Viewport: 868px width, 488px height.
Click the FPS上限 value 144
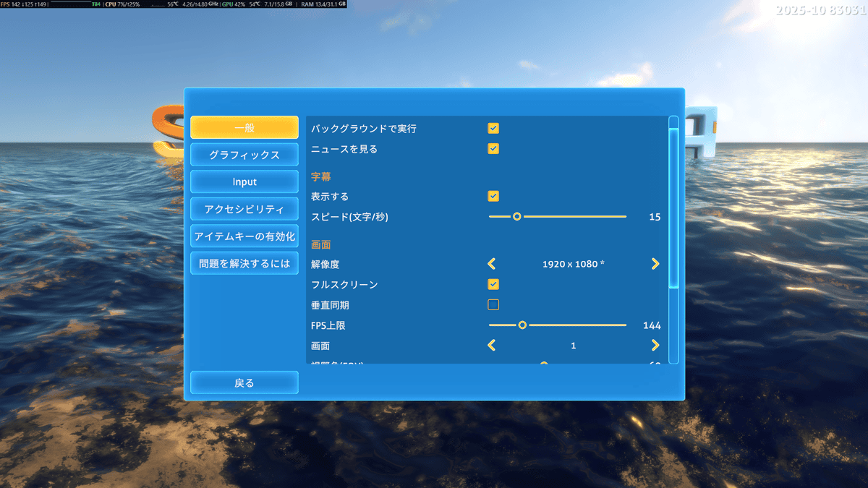(x=652, y=325)
